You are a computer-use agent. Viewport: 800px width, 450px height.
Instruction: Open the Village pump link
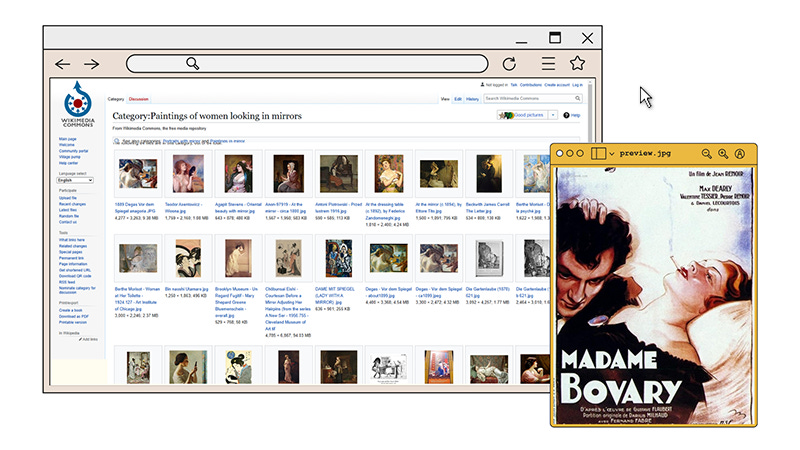point(69,157)
